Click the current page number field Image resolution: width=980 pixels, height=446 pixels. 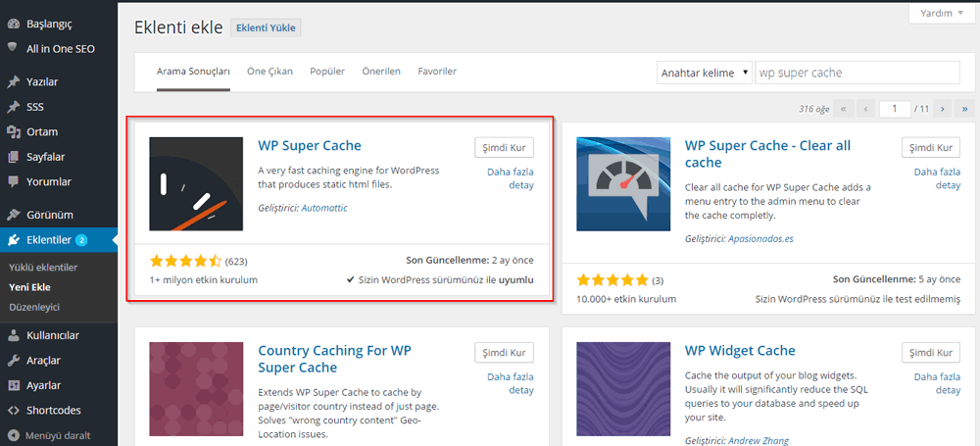(895, 108)
